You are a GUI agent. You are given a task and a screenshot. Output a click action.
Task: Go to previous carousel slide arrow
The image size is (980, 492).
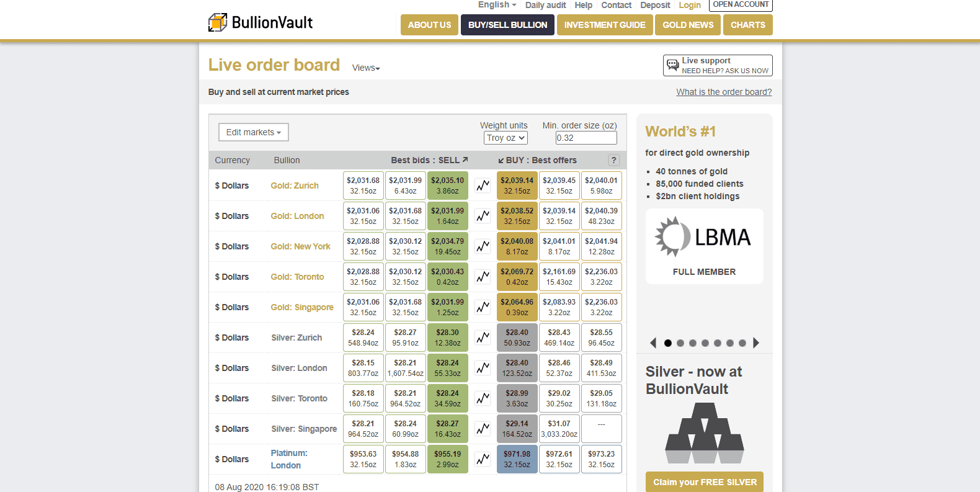[x=653, y=343]
